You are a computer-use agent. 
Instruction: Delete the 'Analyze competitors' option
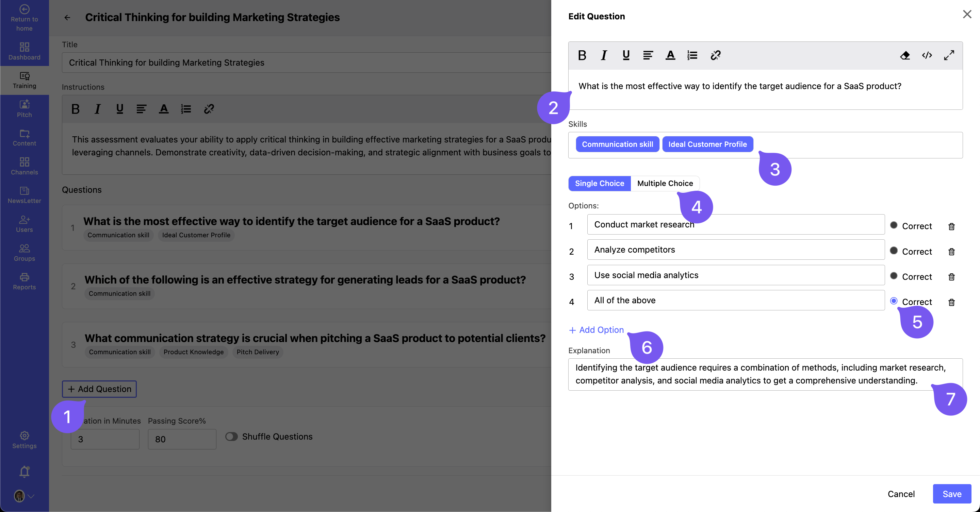[x=951, y=252]
